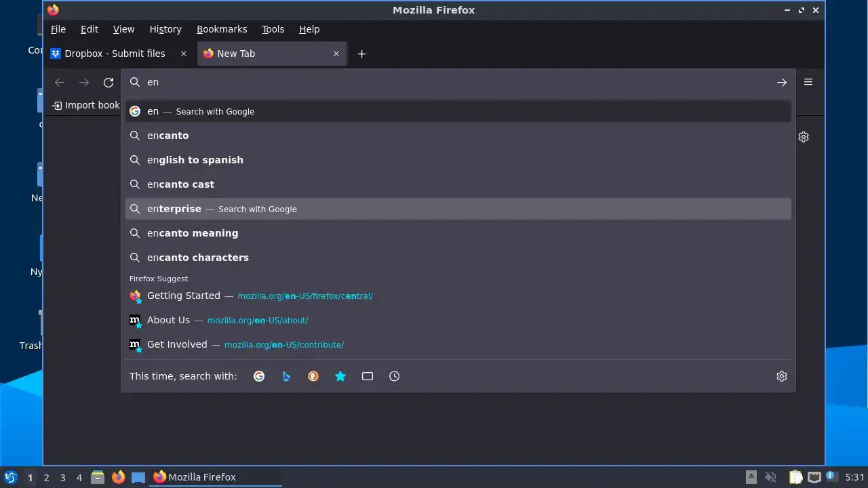Close the Dropbox - Submit files tab
This screenshot has width=868, height=488.
[183, 54]
